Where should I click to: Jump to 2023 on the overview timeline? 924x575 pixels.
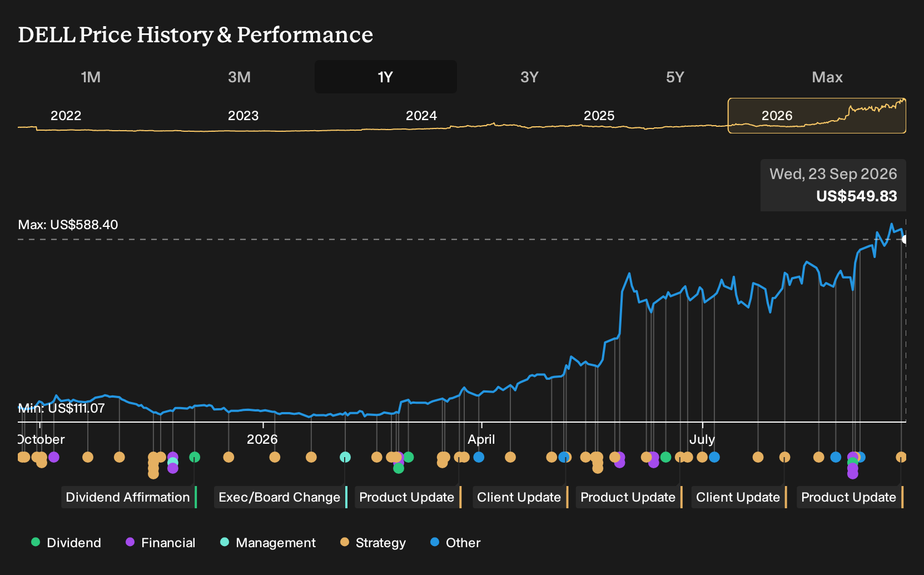pyautogui.click(x=244, y=116)
